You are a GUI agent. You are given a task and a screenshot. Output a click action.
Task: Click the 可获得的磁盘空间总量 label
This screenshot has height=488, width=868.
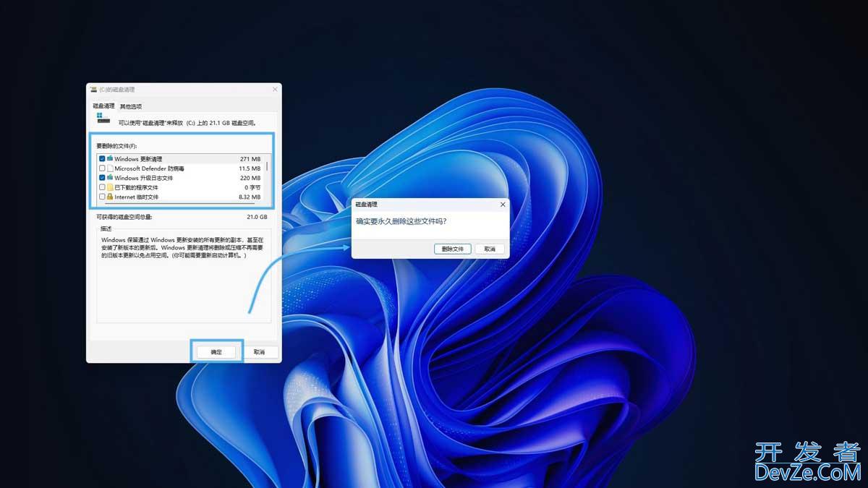[124, 216]
